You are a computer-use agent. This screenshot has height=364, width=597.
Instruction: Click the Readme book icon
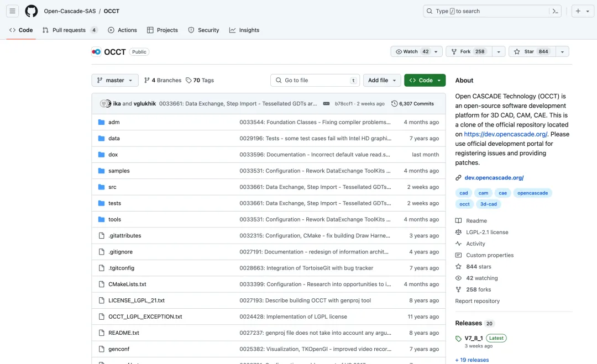(458, 220)
